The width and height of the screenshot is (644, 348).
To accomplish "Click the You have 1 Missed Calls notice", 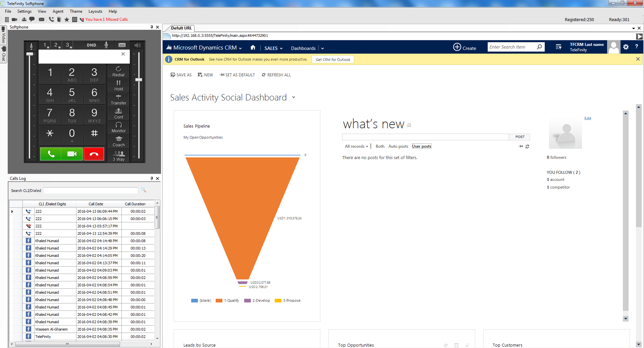I will pos(107,19).
